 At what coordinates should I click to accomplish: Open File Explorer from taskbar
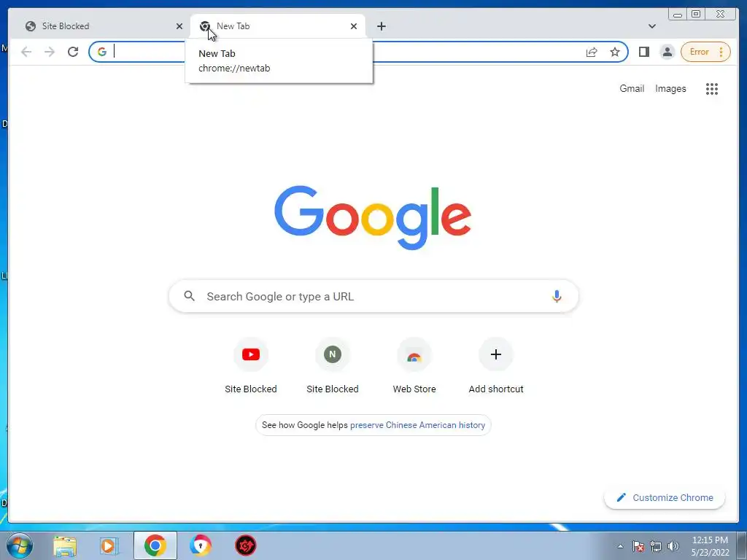point(65,545)
